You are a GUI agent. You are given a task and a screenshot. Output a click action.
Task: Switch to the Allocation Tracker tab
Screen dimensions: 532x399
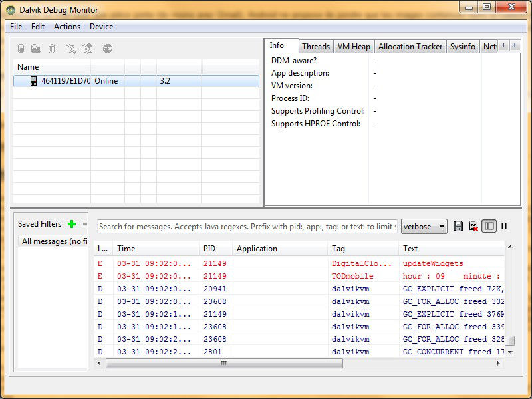(410, 47)
